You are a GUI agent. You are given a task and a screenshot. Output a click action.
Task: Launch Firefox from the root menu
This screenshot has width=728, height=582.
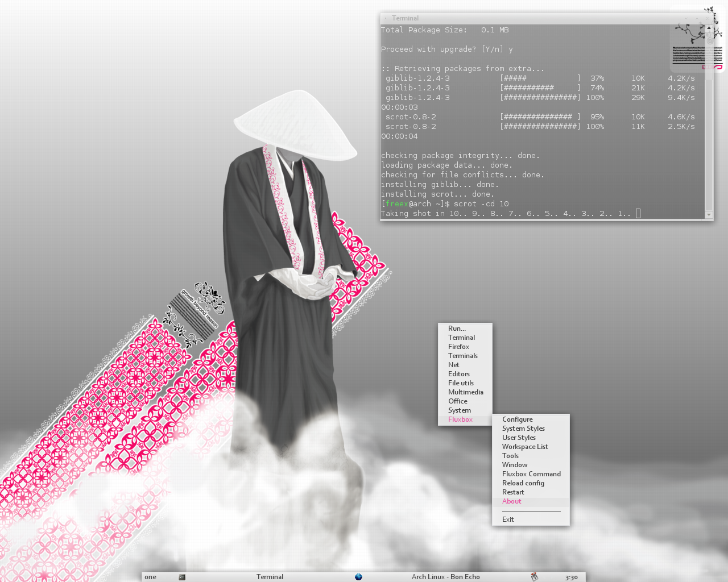(465, 347)
